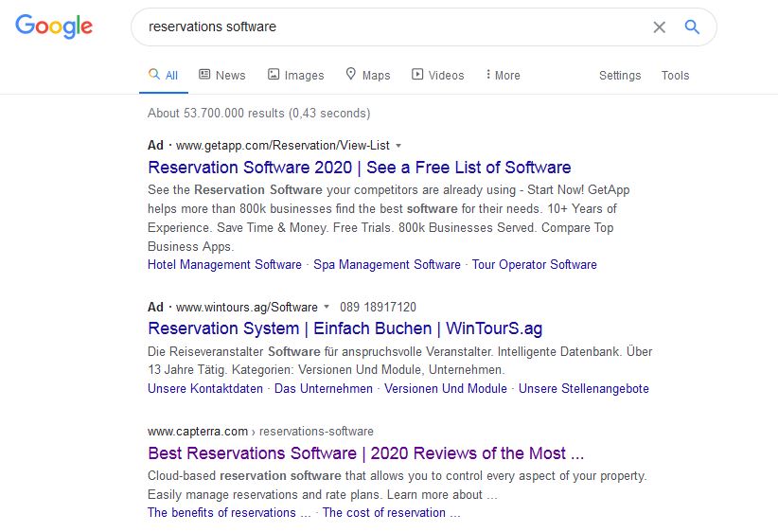Switch to the Images tab
This screenshot has width=778, height=532.
295,76
